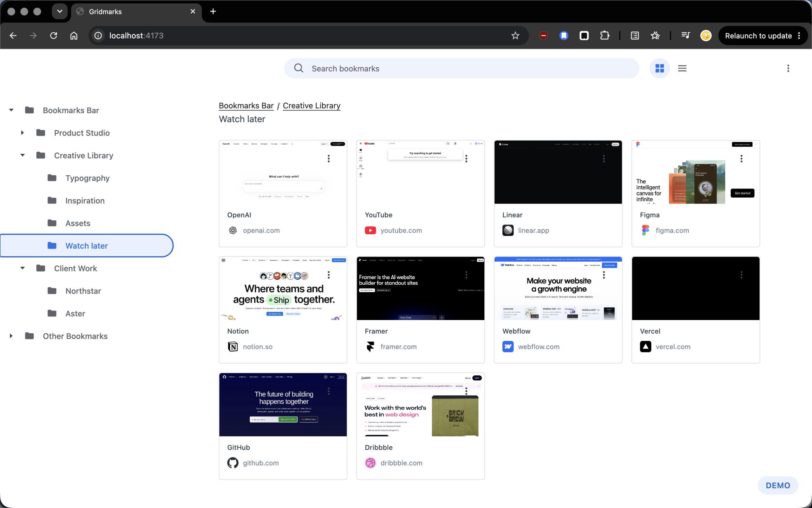The height and width of the screenshot is (508, 812).
Task: Open the Linear bookmark thumbnail
Action: [558, 172]
